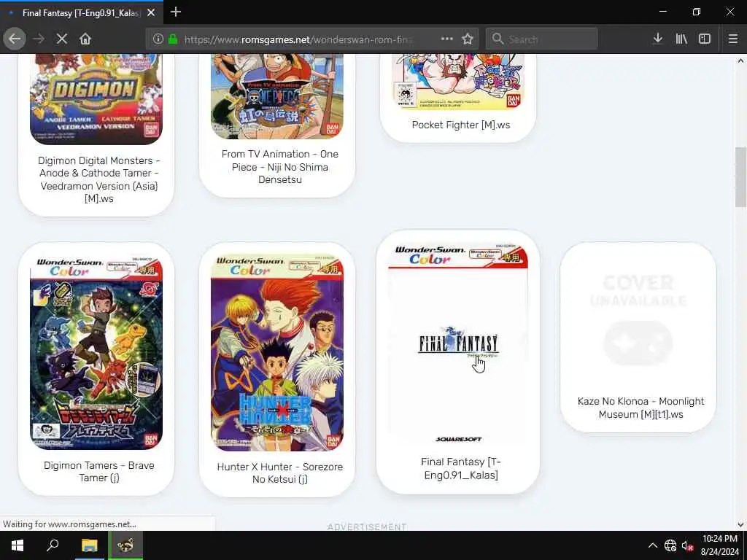The image size is (747, 560).
Task: Open From TV Animation One Piece link
Action: 280,167
